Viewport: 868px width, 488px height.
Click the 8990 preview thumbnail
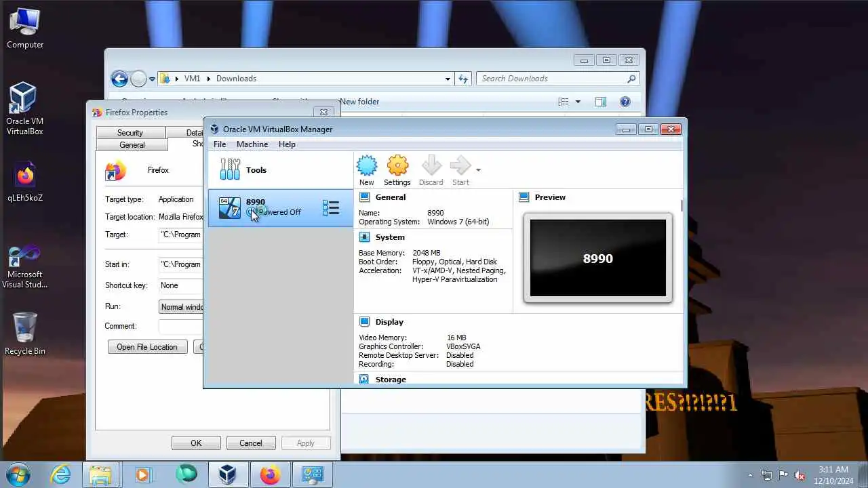[598, 258]
